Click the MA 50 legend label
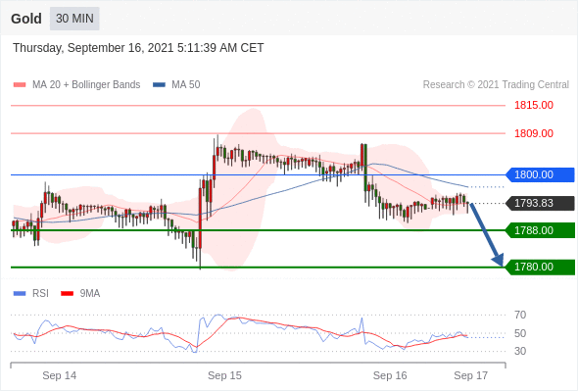 (x=186, y=85)
